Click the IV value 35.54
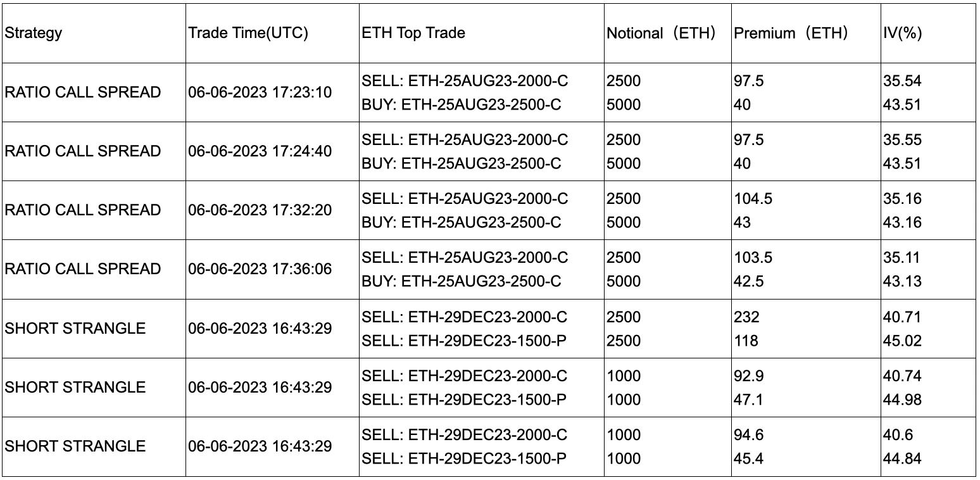 pos(902,81)
